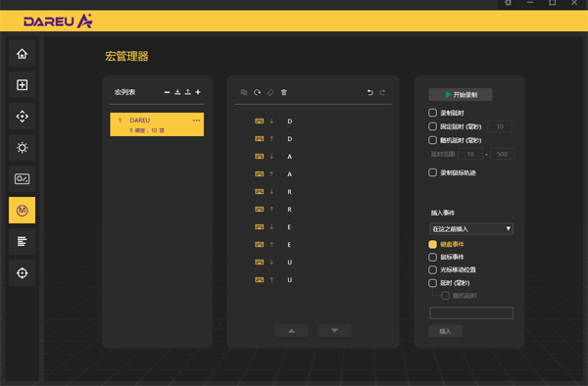Select the DAREU macro in the list
This screenshot has height=386, width=588.
[157, 124]
